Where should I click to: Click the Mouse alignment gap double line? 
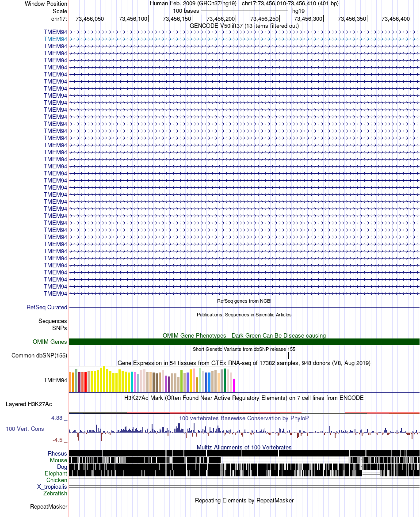(x=285, y=460)
